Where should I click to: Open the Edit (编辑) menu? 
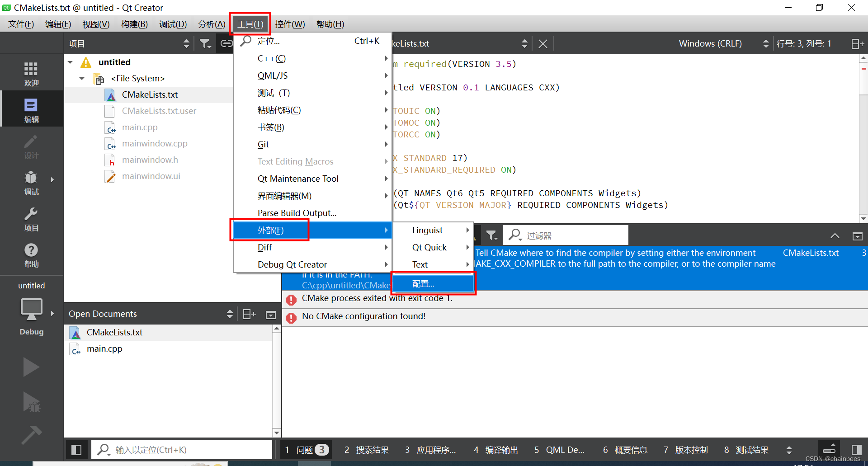(58, 24)
